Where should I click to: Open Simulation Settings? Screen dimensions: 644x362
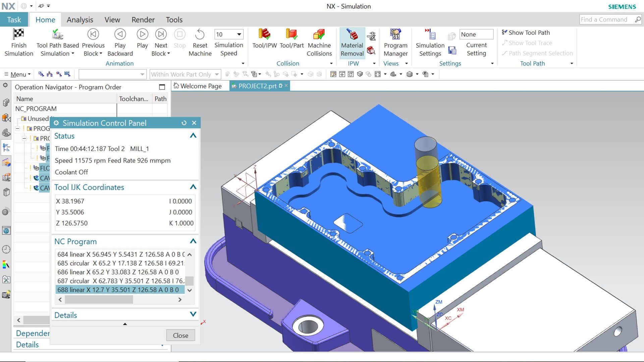(x=430, y=34)
